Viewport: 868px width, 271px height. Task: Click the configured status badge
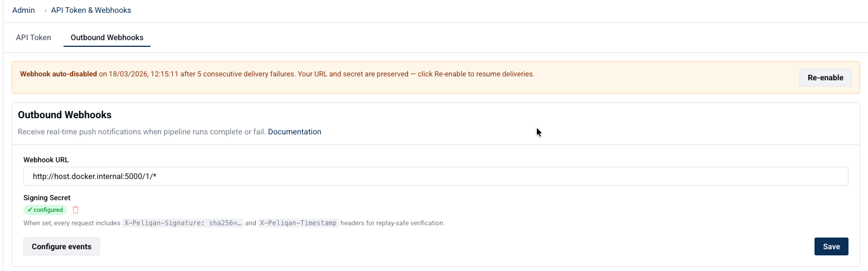(x=45, y=210)
